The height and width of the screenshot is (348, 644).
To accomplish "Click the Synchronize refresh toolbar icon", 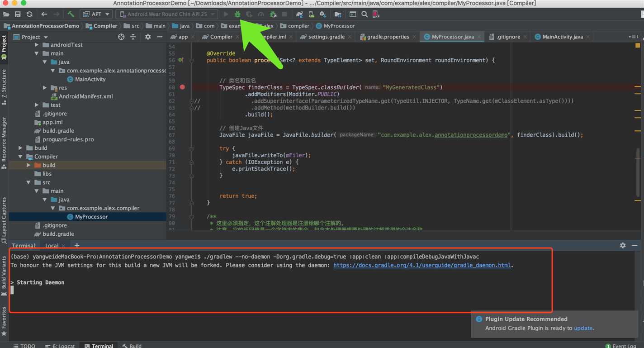I will (x=29, y=14).
